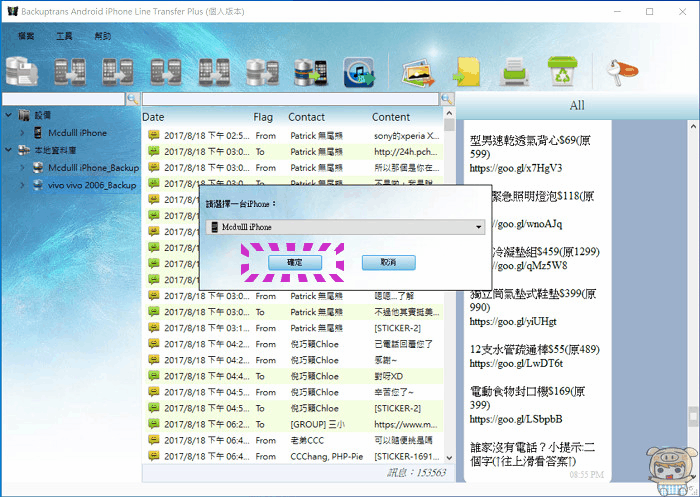Click the https://goo.gl/LwDT6t link text
This screenshot has height=497, width=700.
[x=516, y=363]
